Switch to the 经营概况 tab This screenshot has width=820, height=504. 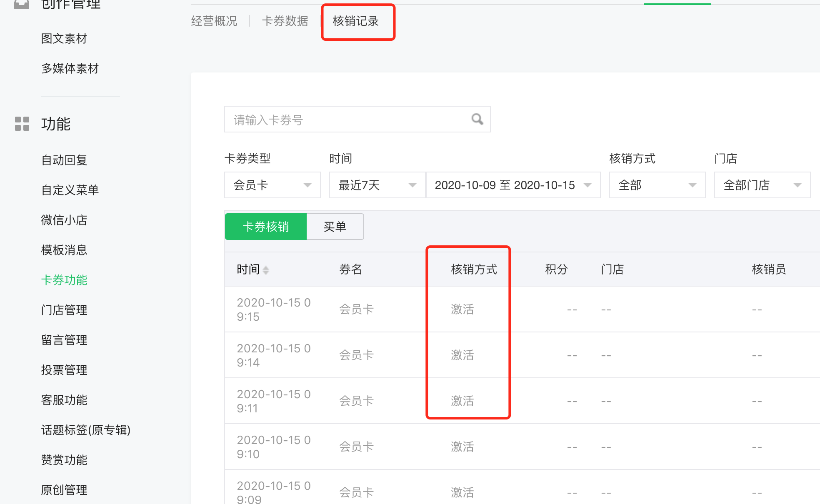214,21
